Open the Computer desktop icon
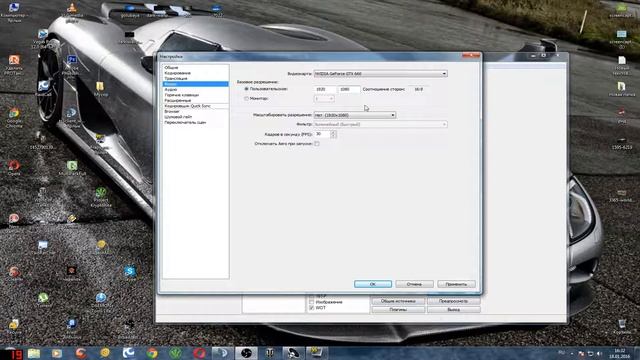 [x=14, y=11]
